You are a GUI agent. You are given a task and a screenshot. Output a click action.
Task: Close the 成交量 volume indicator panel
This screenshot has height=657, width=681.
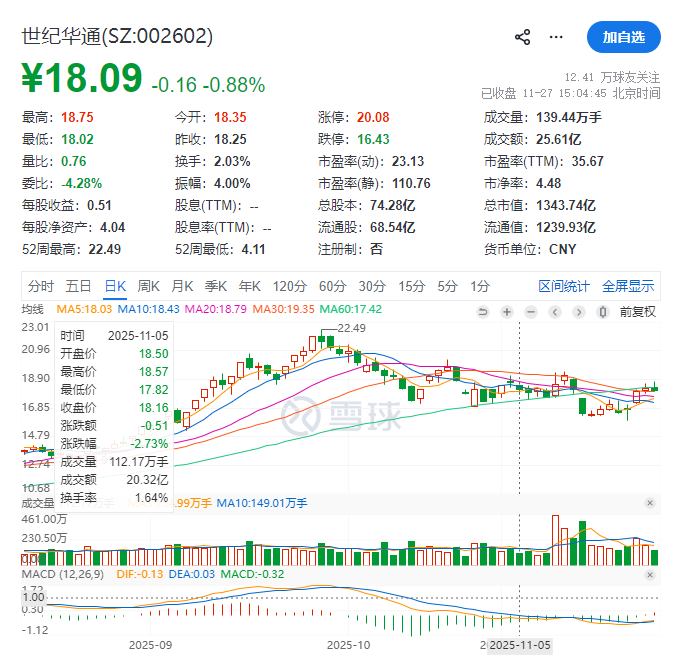(x=650, y=502)
